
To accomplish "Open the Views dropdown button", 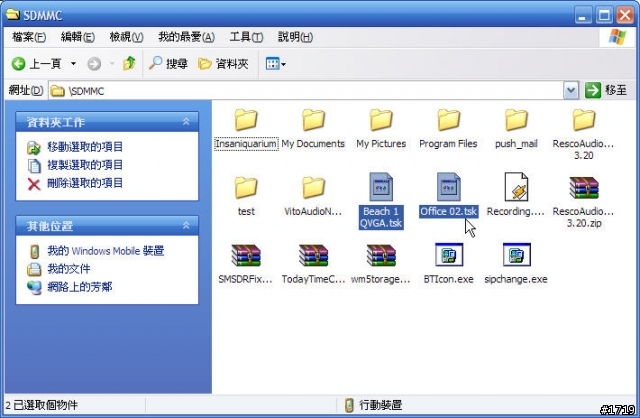I will click(276, 64).
